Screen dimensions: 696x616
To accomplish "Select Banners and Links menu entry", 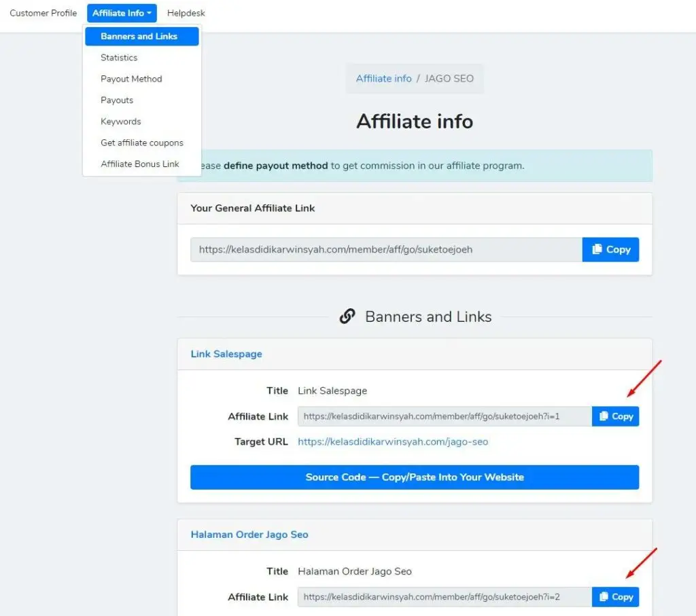I will [141, 37].
